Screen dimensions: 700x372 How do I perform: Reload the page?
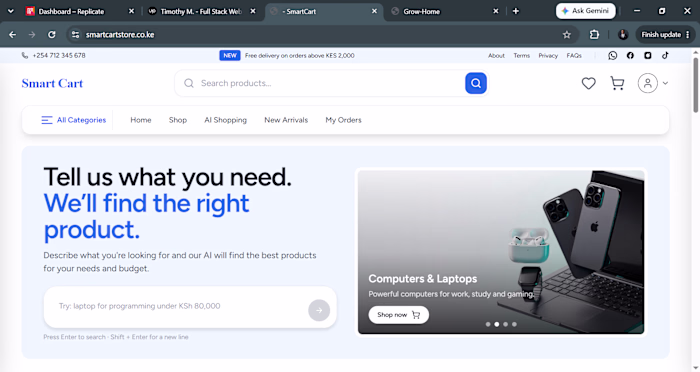click(x=52, y=34)
